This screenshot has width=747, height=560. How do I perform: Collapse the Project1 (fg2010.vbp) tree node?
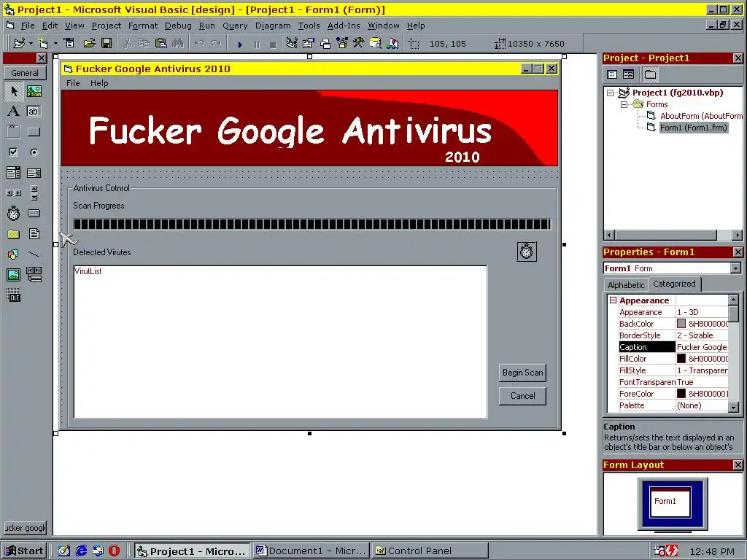pos(611,93)
